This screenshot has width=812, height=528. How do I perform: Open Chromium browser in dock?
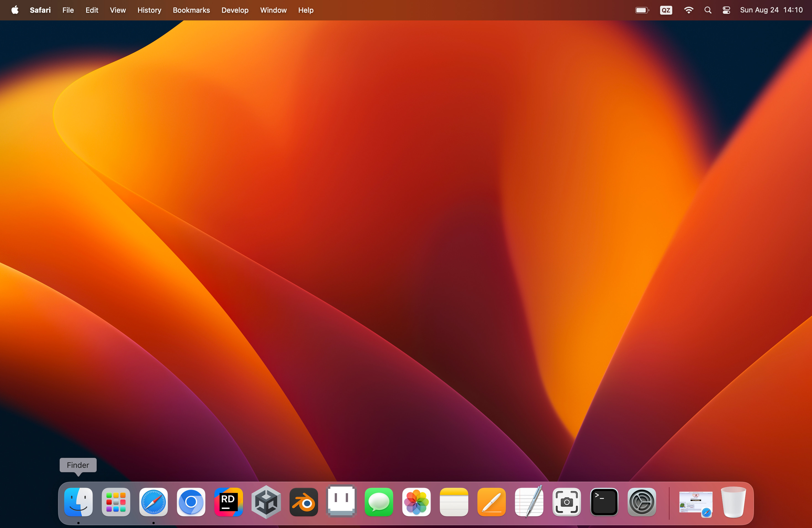coord(191,502)
